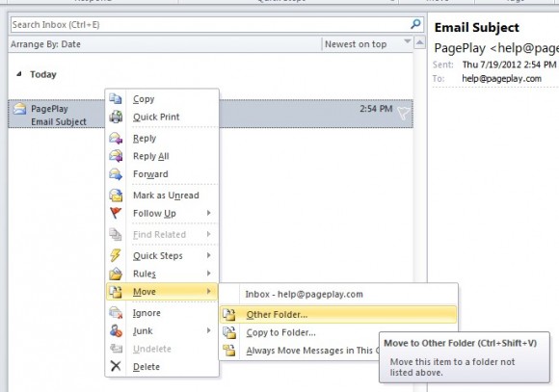Choose Other Folder... in Move submenu
Screen dimensions: 559x392
tap(338, 314)
